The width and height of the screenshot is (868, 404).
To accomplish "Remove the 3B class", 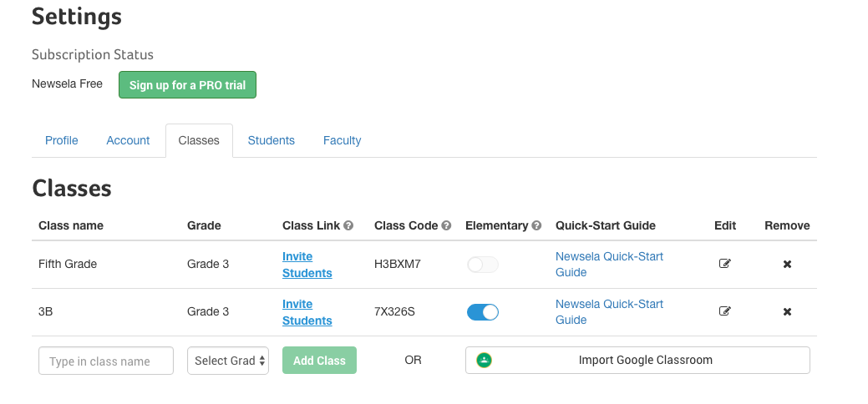I will (787, 312).
